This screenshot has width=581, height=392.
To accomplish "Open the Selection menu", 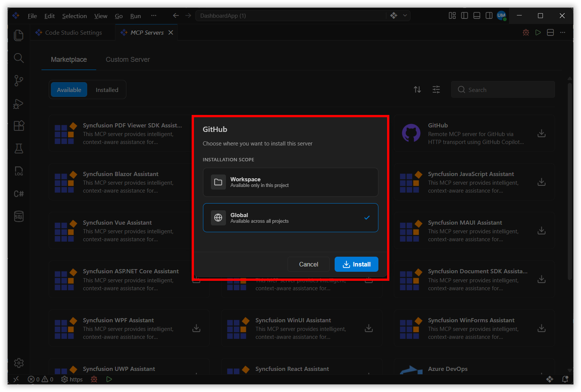I will (74, 16).
